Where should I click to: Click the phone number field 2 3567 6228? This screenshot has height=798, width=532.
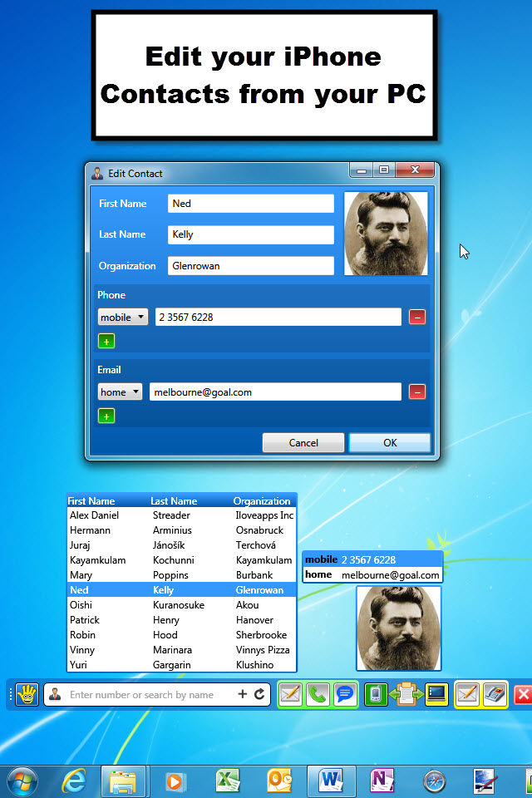coord(278,317)
